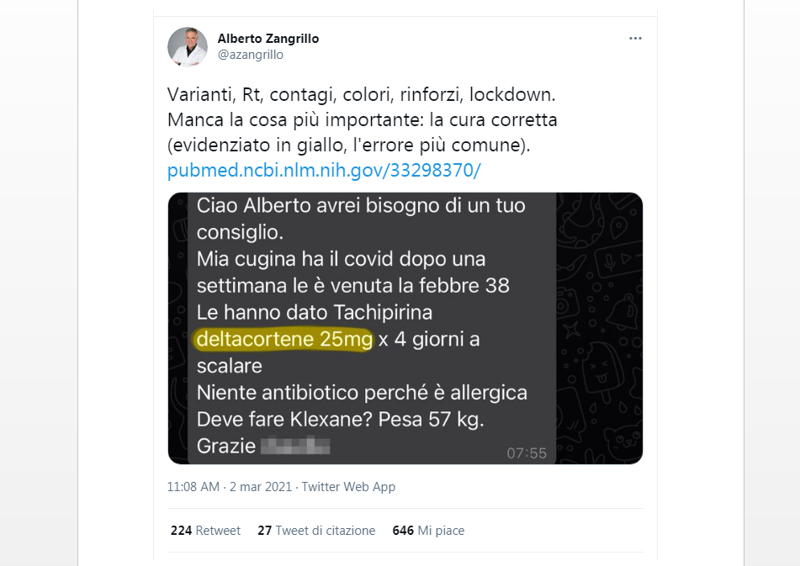
Task: Open the three-dot more options menu
Action: pyautogui.click(x=635, y=38)
